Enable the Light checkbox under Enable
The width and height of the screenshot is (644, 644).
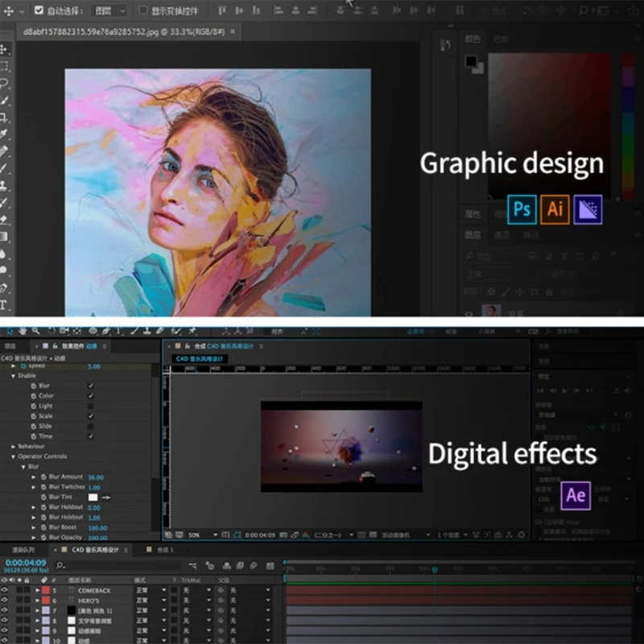click(90, 407)
